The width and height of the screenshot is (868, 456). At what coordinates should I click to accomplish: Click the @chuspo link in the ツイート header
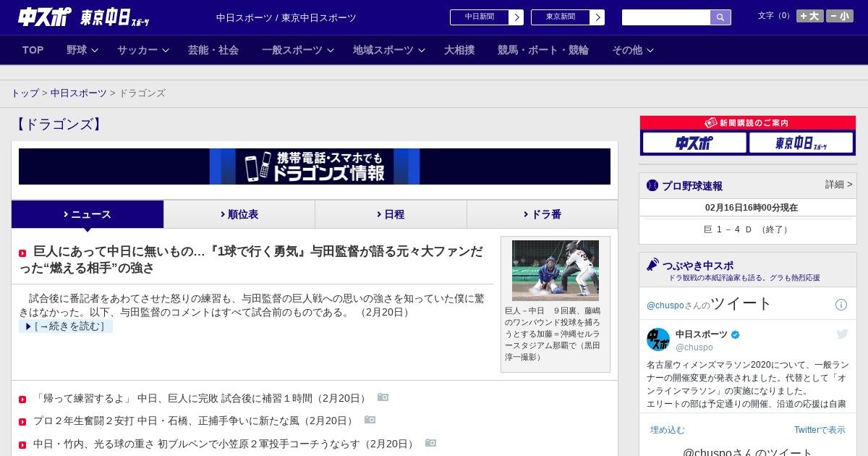click(x=664, y=305)
